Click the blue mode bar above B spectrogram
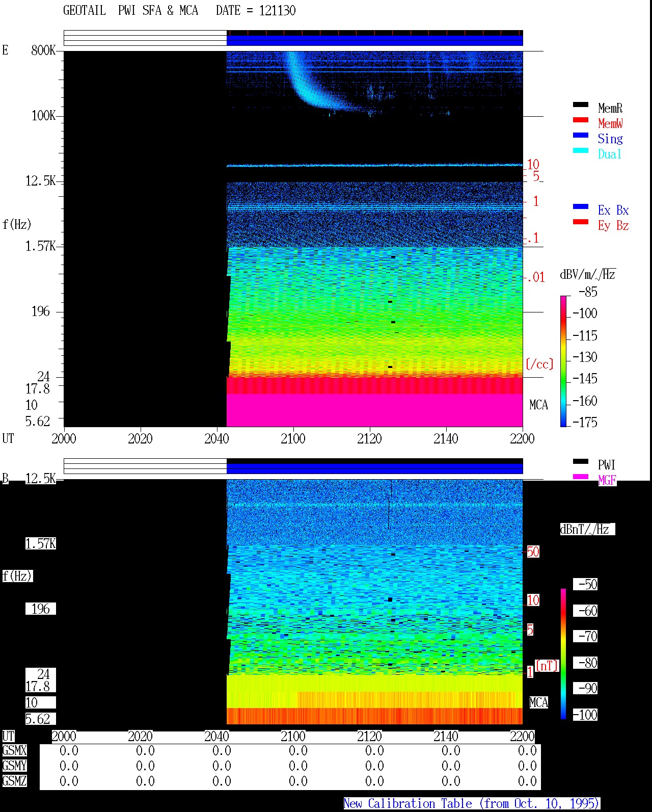652x812 pixels. (374, 468)
